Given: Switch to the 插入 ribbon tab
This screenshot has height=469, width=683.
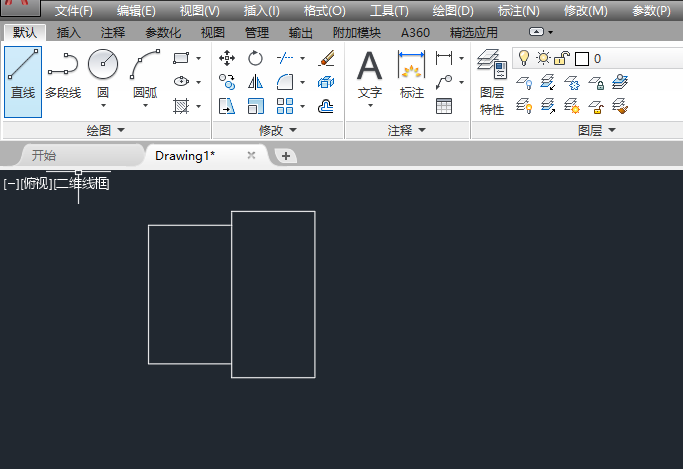Looking at the screenshot, I should tap(68, 33).
